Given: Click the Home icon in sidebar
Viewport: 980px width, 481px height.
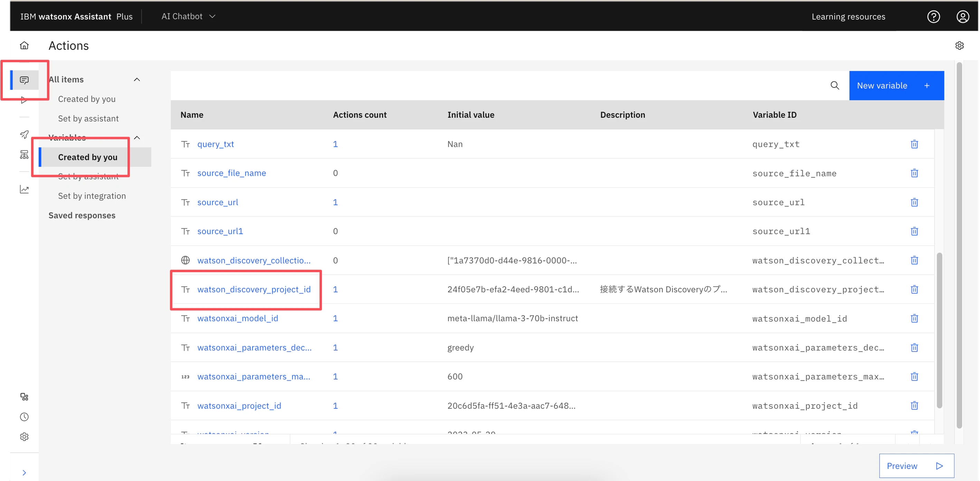Looking at the screenshot, I should (24, 46).
